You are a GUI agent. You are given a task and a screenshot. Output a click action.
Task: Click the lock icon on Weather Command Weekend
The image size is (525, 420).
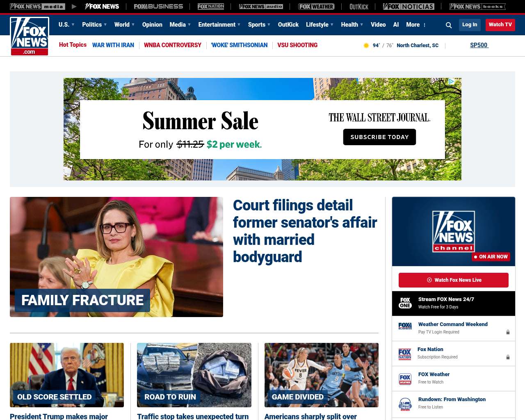click(508, 332)
